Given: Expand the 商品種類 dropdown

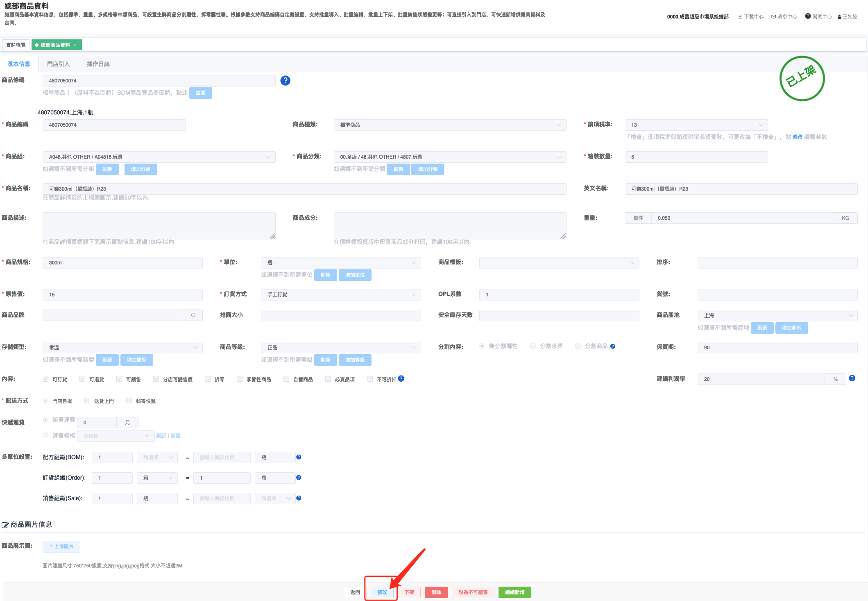Looking at the screenshot, I should [449, 125].
